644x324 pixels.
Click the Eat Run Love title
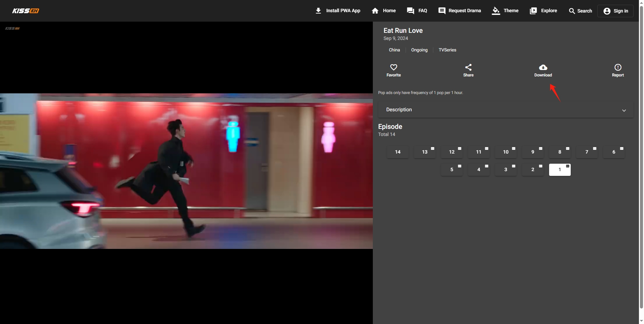pos(403,30)
